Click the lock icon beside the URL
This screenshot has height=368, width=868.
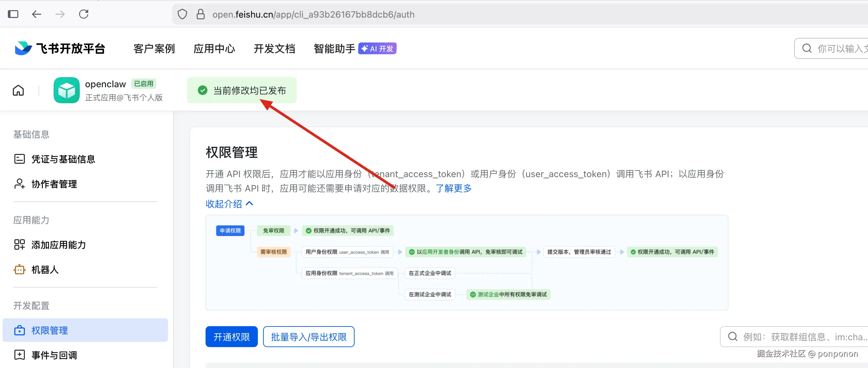point(200,14)
